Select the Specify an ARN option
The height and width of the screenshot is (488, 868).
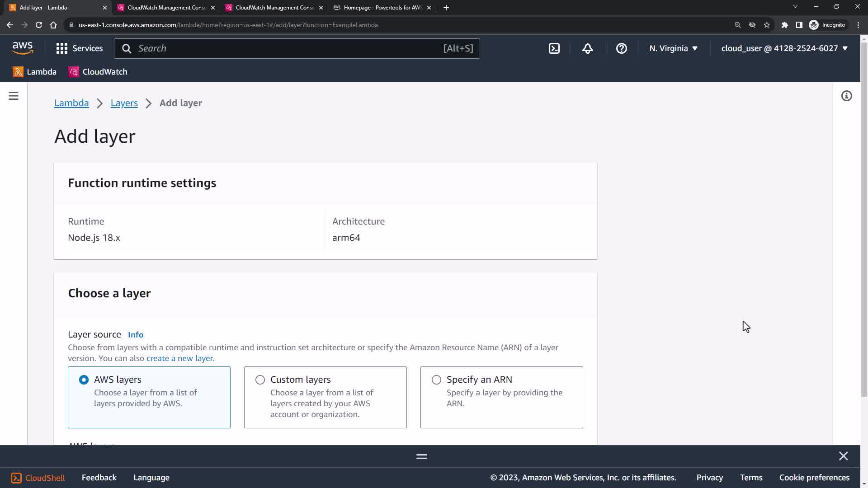pyautogui.click(x=436, y=380)
